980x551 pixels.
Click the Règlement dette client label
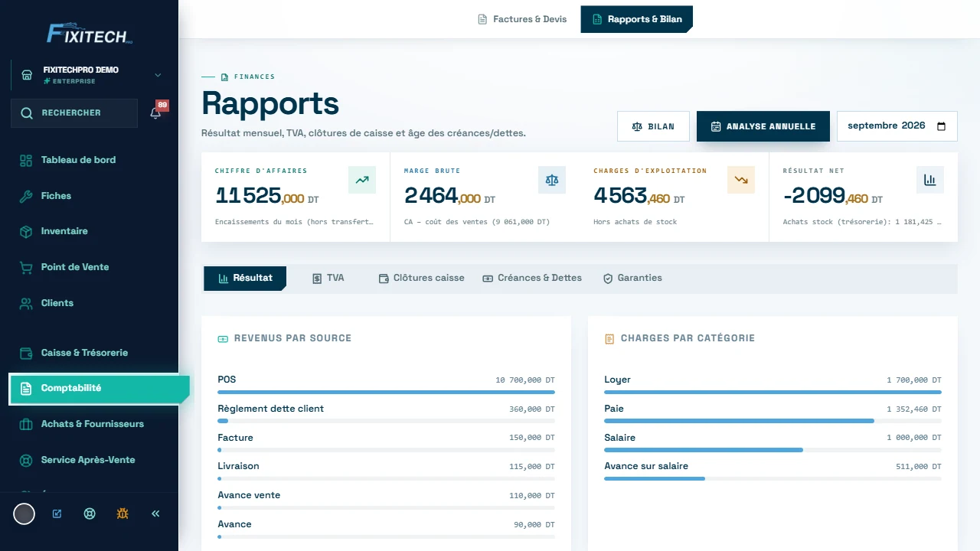pos(270,409)
